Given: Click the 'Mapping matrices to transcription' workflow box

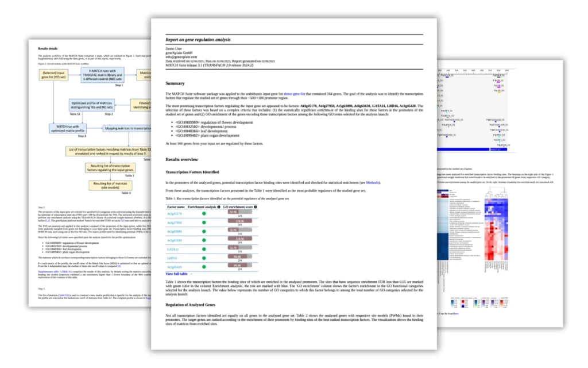Looking at the screenshot, I should (127, 128).
